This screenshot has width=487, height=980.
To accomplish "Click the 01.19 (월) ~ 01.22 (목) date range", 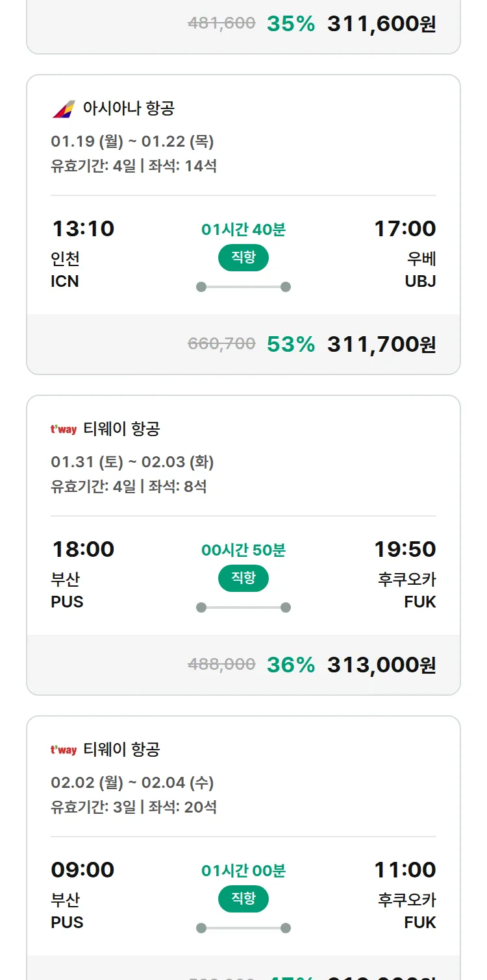I will 132,141.
